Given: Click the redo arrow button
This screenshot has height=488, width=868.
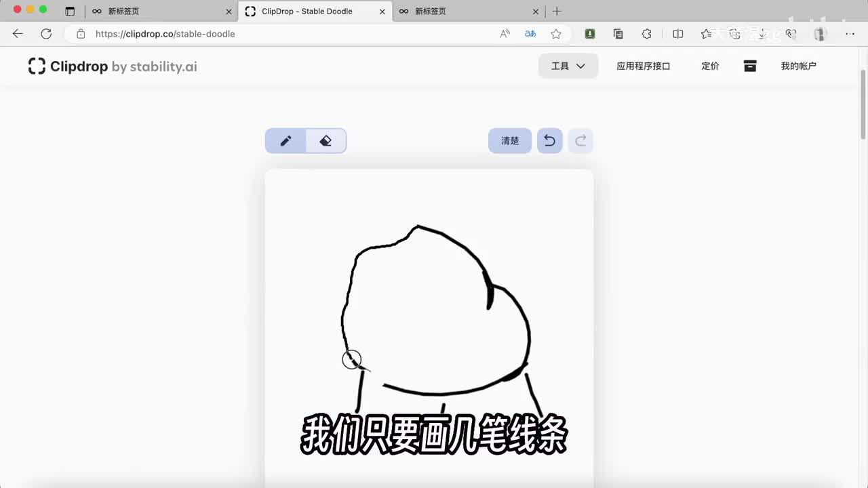Looking at the screenshot, I should (580, 141).
